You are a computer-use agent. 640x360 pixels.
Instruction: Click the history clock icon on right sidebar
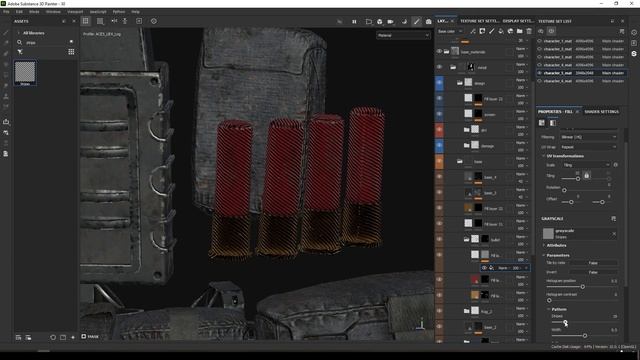(x=634, y=32)
